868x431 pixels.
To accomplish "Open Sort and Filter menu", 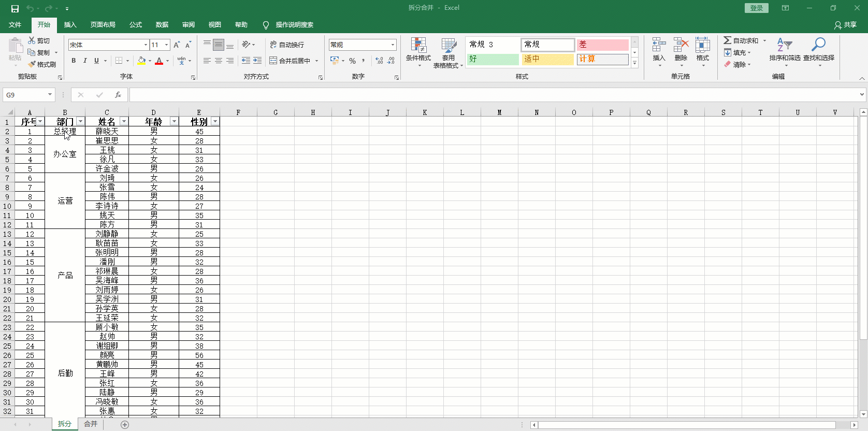I will click(785, 52).
